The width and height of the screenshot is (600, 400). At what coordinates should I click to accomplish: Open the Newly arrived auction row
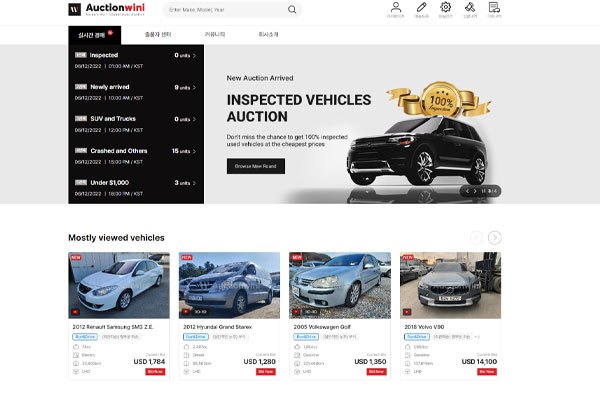pyautogui.click(x=136, y=92)
